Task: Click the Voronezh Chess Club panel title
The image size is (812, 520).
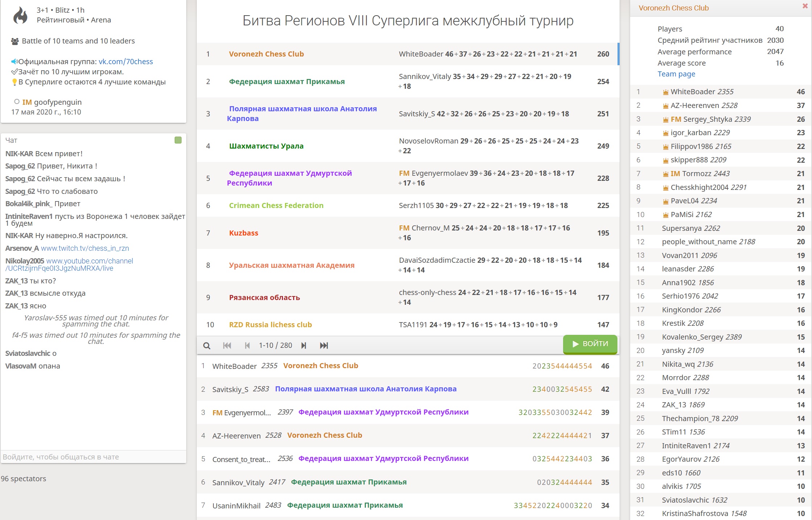Action: (674, 8)
